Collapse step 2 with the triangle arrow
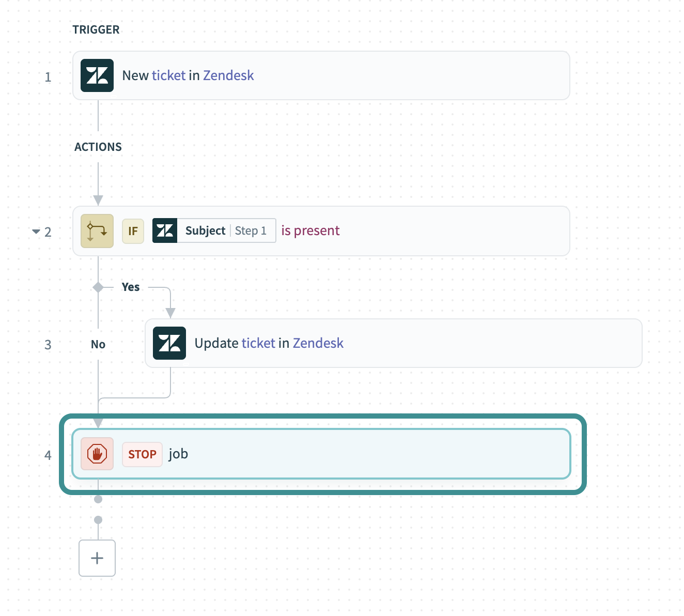 click(36, 232)
